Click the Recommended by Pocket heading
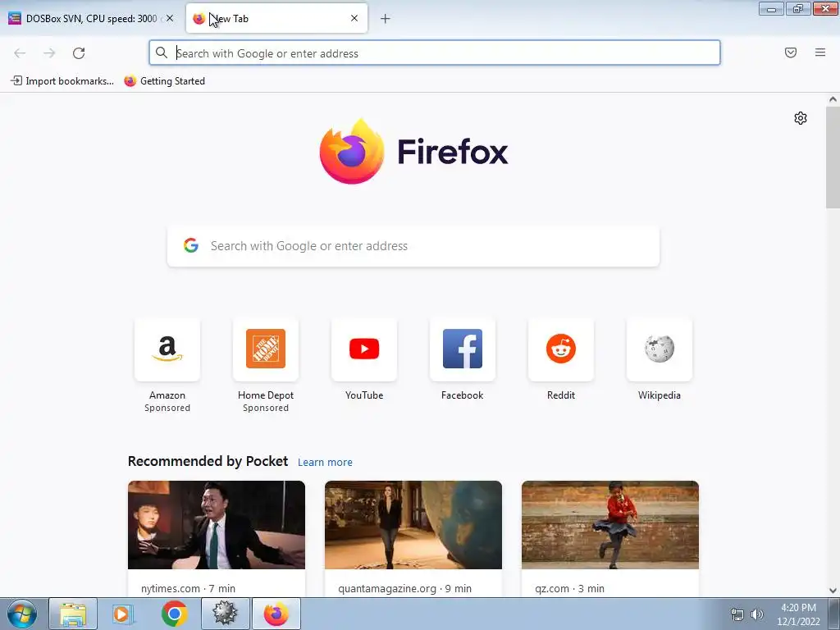Screen dimensions: 840x630 (208, 461)
